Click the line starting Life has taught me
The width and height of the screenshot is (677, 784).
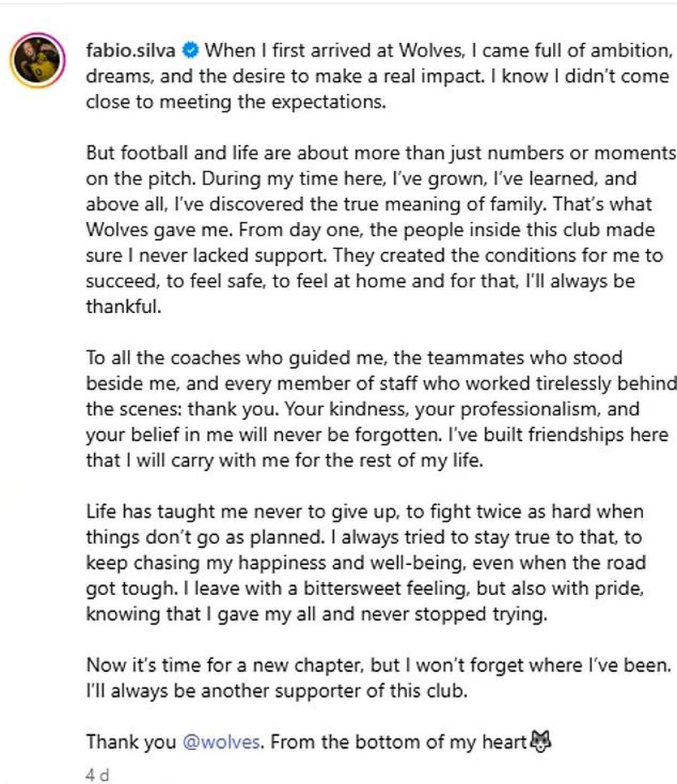tap(365, 512)
